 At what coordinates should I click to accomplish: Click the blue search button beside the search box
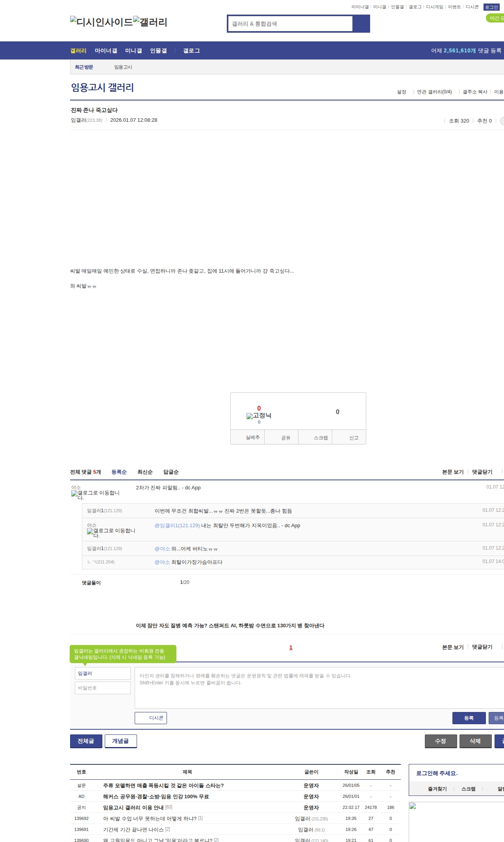[x=361, y=24]
